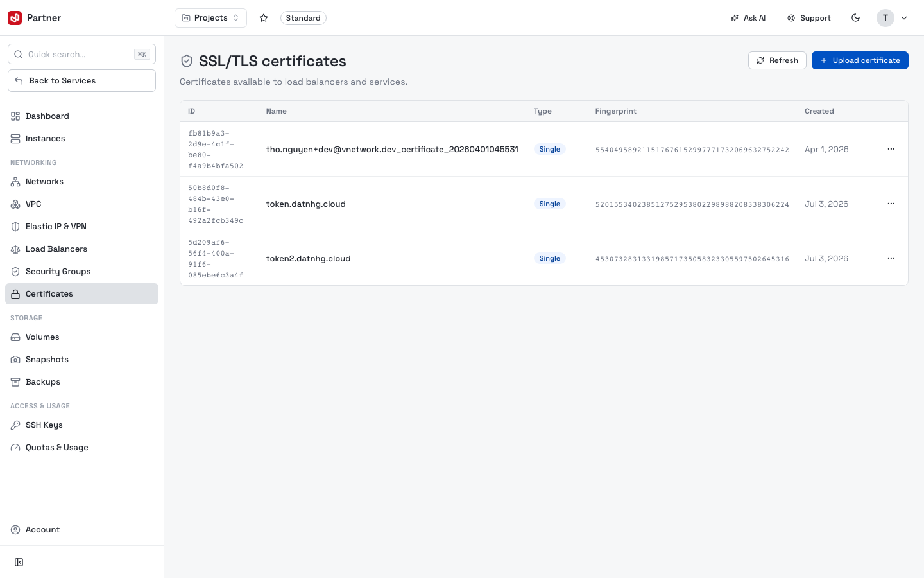The height and width of the screenshot is (578, 924).
Task: Click ID starting with 50b8d0f8
Action: [216, 204]
